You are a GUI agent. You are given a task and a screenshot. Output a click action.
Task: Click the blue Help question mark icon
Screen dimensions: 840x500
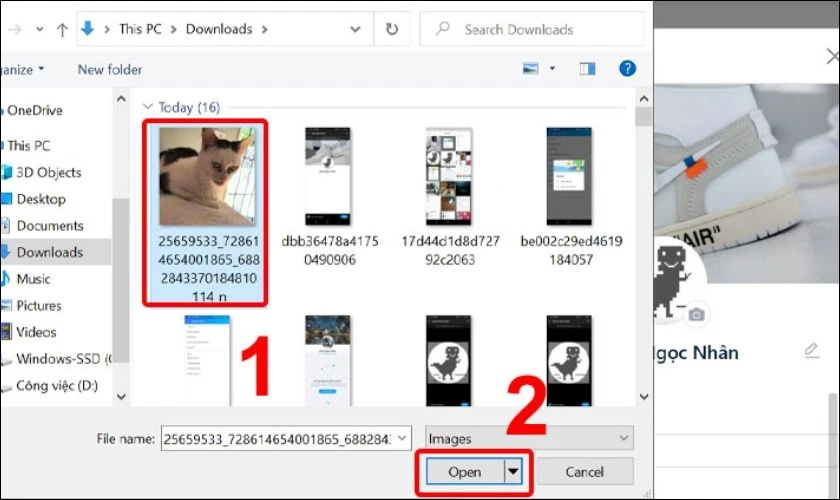[627, 69]
